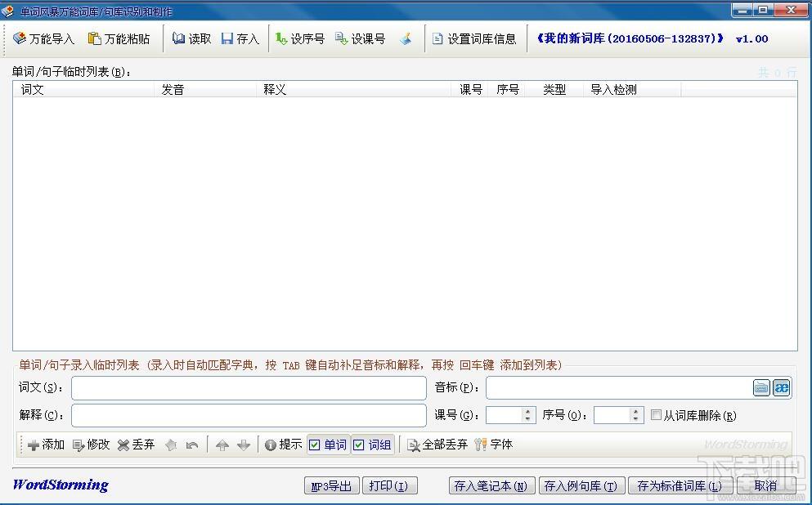Screen dimensions: 812x505
Task: Decrease the 序号 spinner value
Action: tap(635, 418)
